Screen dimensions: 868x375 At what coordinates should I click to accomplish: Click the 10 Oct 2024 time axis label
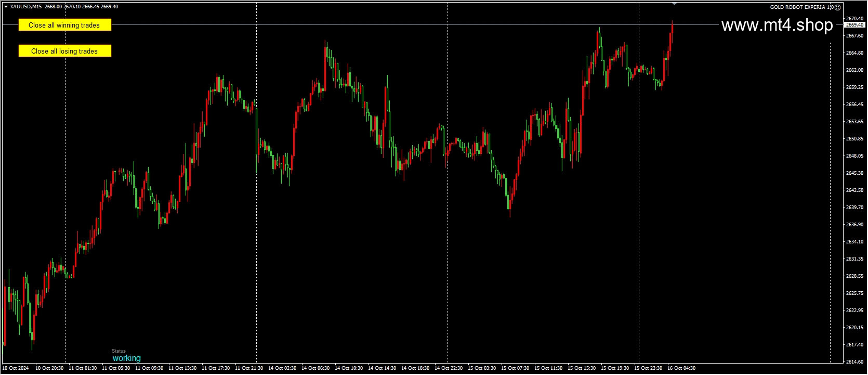tap(16, 368)
